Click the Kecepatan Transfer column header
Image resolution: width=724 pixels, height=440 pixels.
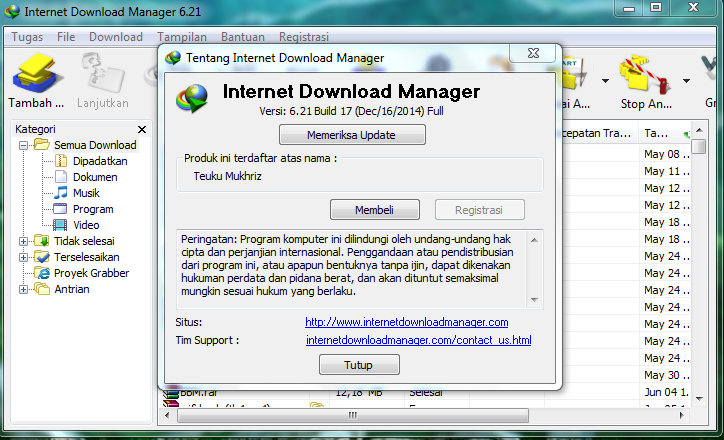pyautogui.click(x=598, y=133)
